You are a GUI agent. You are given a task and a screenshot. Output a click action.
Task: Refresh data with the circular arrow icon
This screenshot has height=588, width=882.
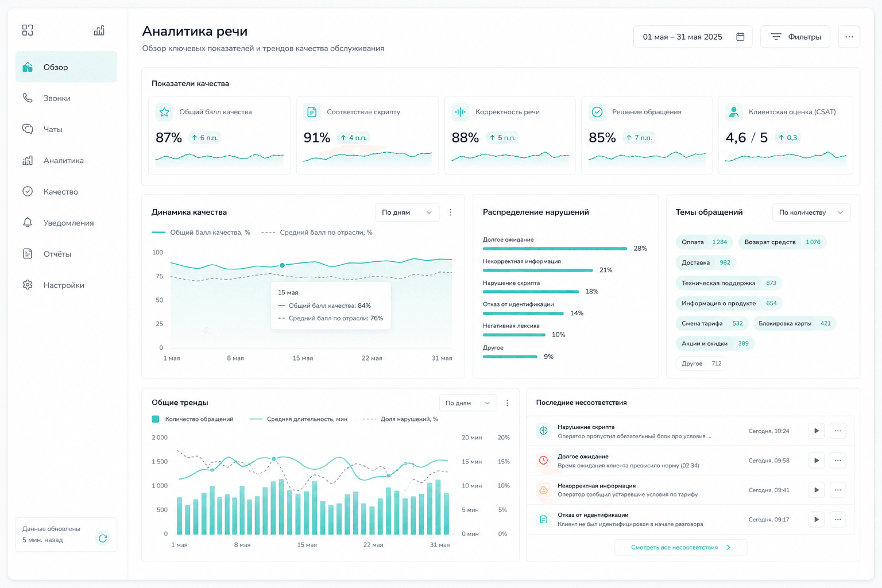click(x=103, y=538)
